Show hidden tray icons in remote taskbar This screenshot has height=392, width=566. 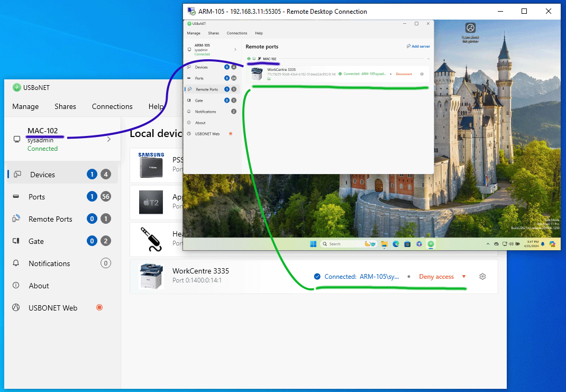(x=488, y=244)
